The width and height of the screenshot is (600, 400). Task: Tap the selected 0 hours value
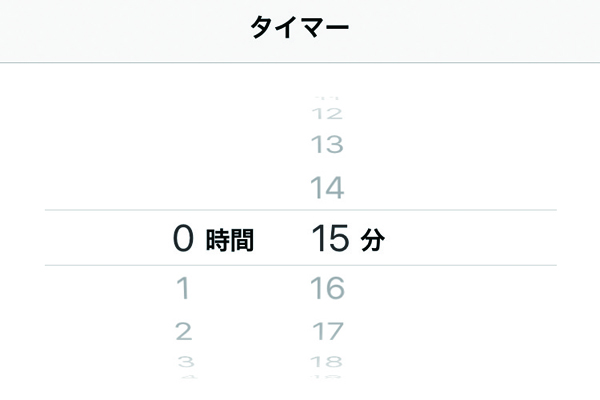pyautogui.click(x=182, y=238)
